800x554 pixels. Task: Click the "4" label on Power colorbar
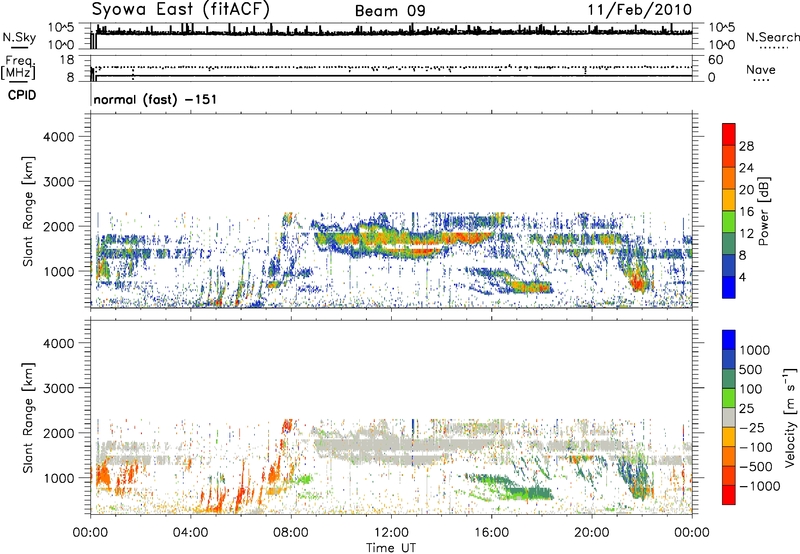[x=742, y=277]
